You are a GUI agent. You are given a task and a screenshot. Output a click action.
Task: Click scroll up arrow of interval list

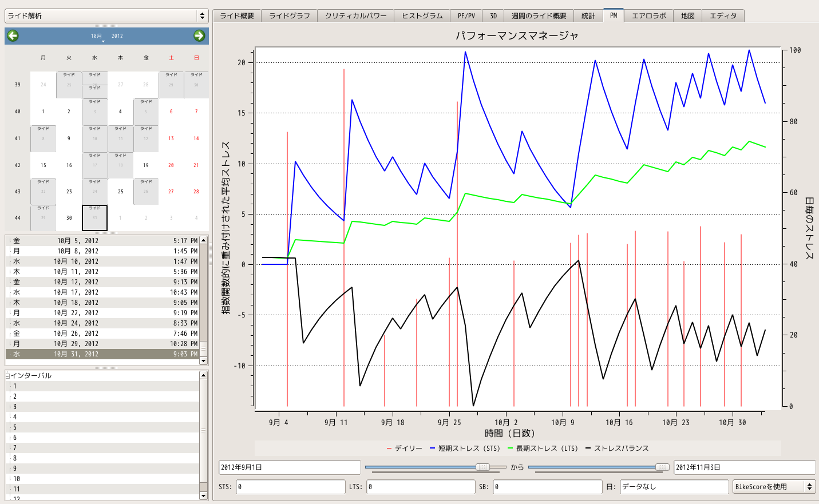pyautogui.click(x=203, y=375)
